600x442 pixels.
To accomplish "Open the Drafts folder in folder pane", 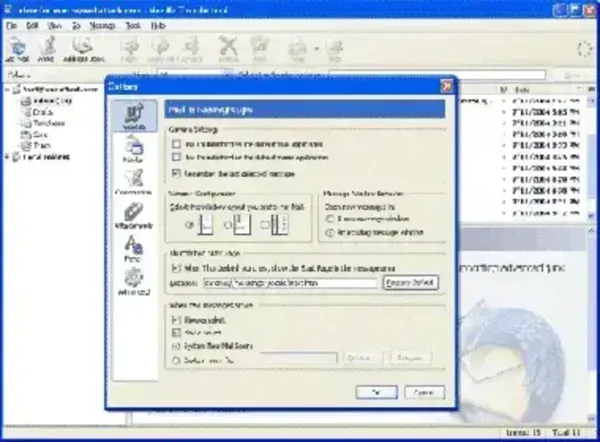I will [38, 112].
